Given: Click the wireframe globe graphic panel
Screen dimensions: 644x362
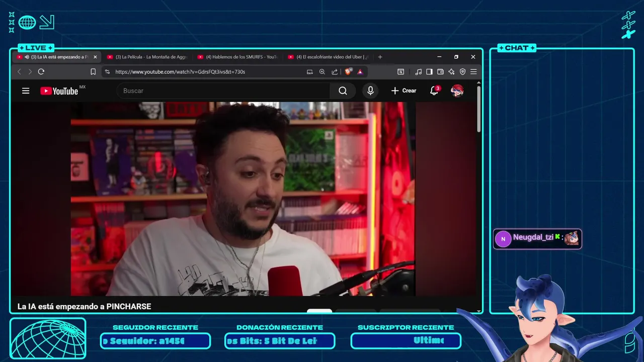Looking at the screenshot, I should [48, 339].
